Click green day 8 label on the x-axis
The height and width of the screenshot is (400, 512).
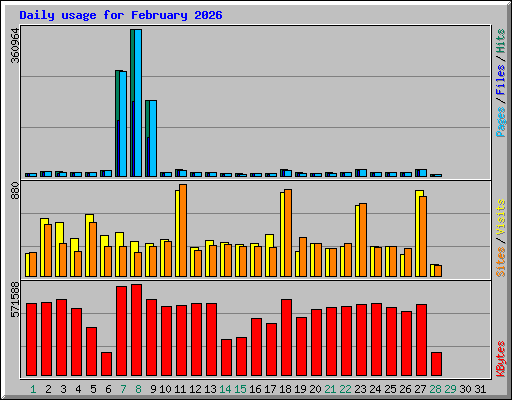click(x=138, y=389)
